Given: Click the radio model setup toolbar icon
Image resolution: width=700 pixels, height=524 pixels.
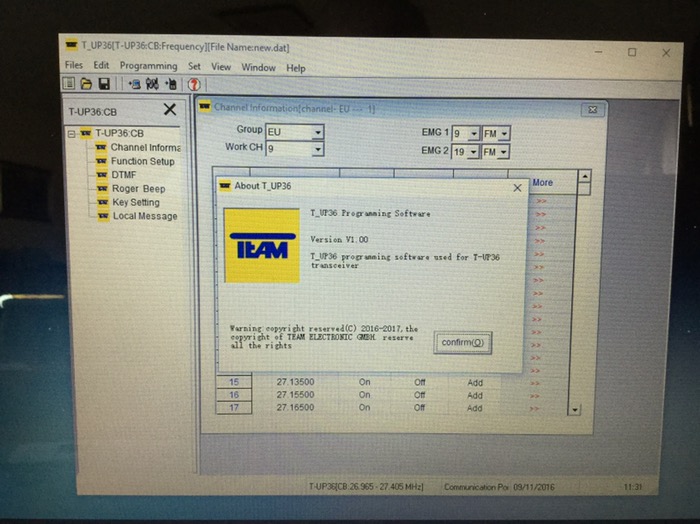Looking at the screenshot, I should click(152, 84).
